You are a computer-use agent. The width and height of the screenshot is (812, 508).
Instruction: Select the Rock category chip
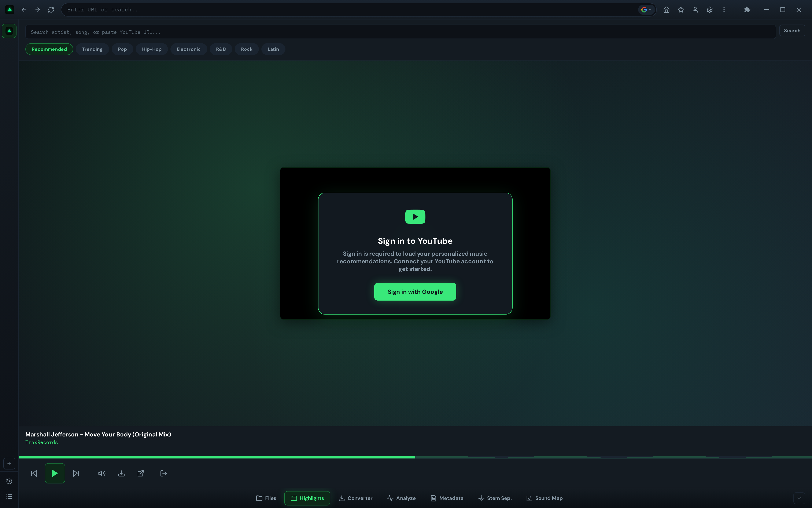247,49
